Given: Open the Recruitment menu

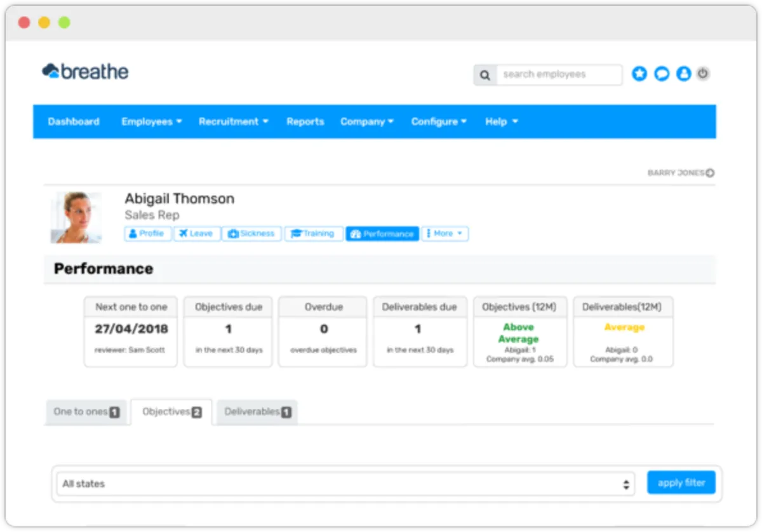Looking at the screenshot, I should [233, 121].
